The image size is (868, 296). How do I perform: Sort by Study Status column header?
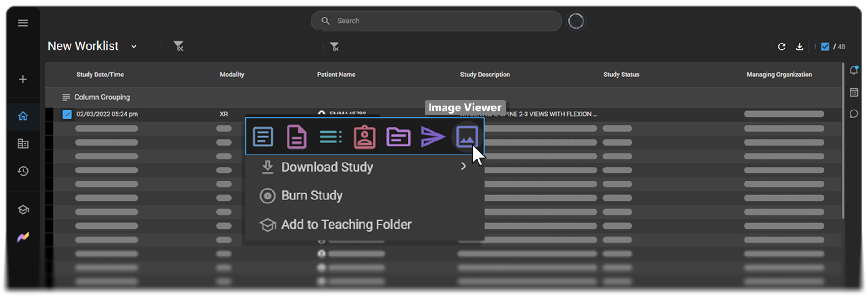pyautogui.click(x=621, y=75)
